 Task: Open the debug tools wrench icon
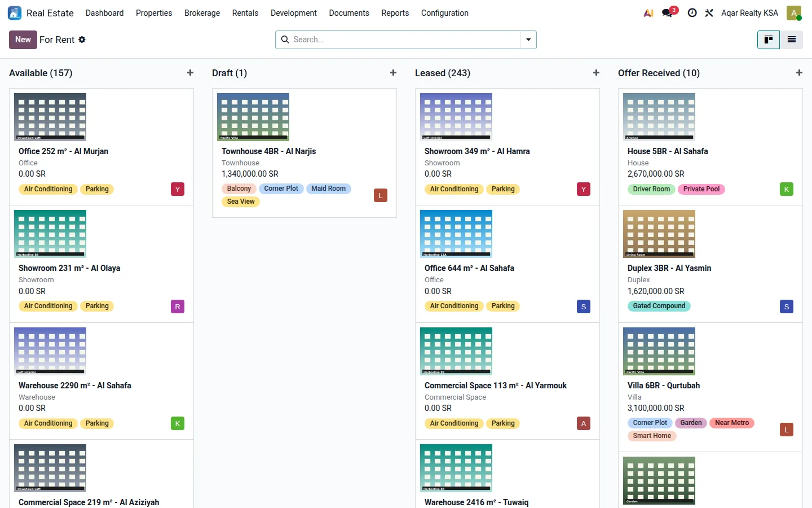709,13
